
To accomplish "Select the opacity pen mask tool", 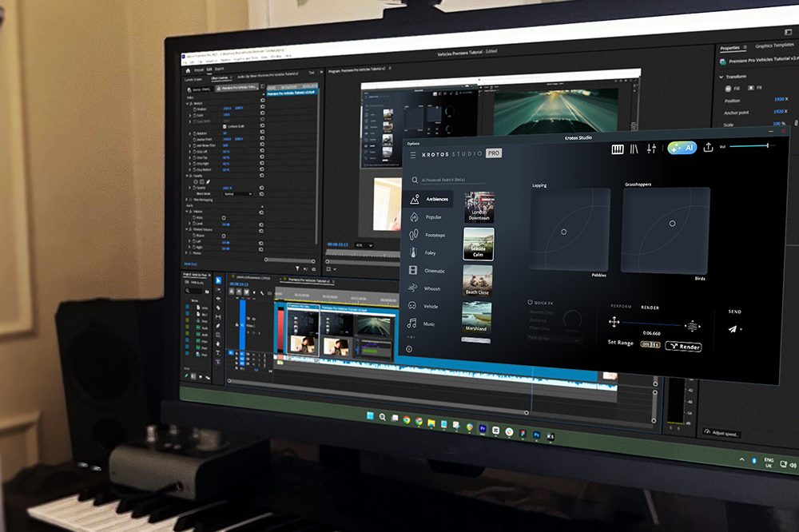I will pyautogui.click(x=208, y=182).
